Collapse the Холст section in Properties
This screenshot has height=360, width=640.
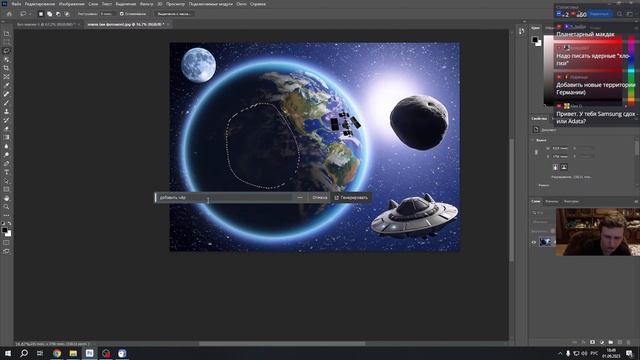coord(532,140)
